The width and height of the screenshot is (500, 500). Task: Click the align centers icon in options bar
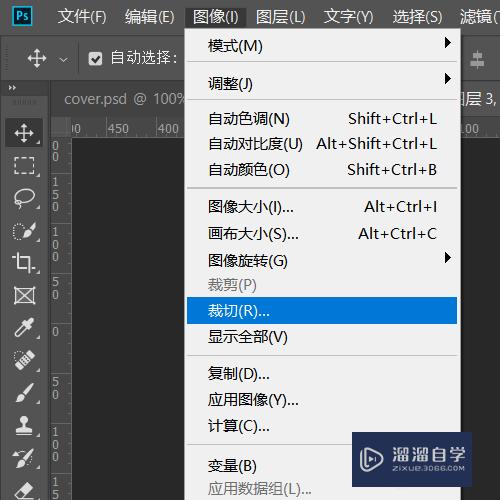point(477,60)
